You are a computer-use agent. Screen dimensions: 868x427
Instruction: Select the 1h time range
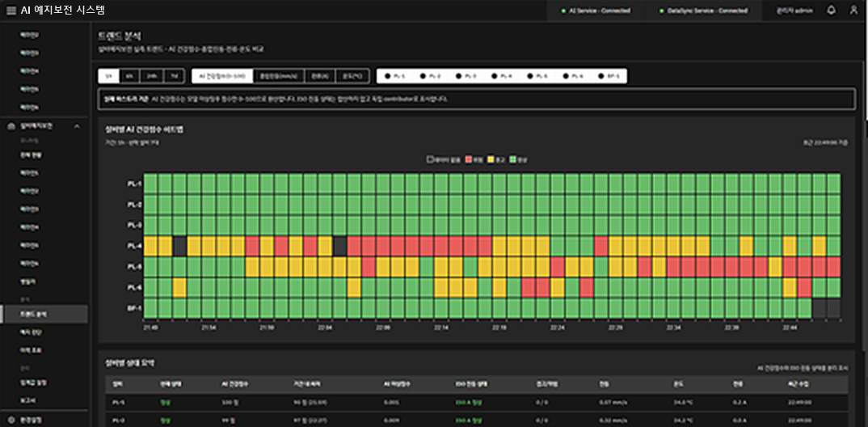click(108, 76)
